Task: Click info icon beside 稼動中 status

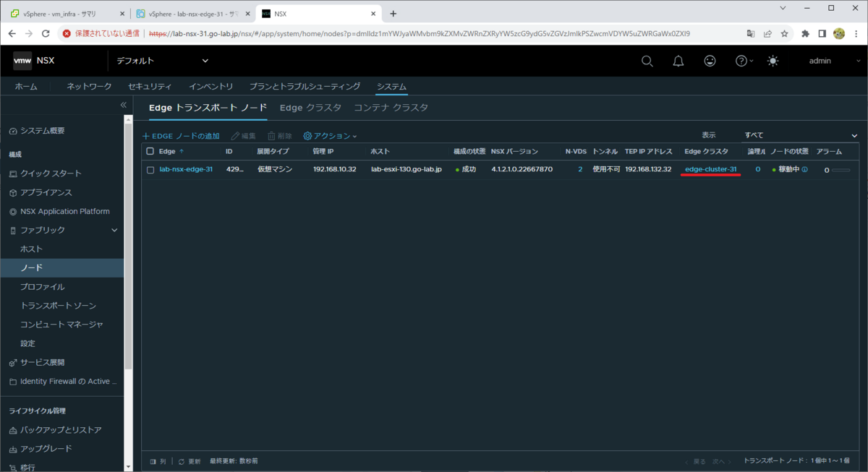Action: [x=804, y=170]
